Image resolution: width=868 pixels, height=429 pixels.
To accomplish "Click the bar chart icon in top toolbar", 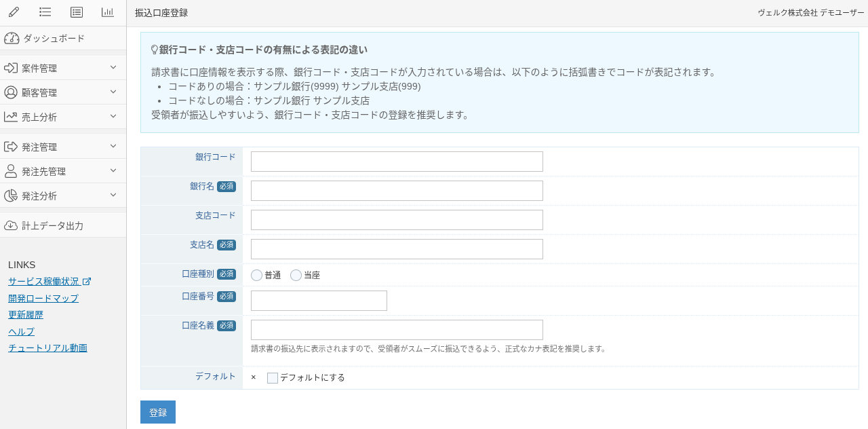I will coord(107,12).
